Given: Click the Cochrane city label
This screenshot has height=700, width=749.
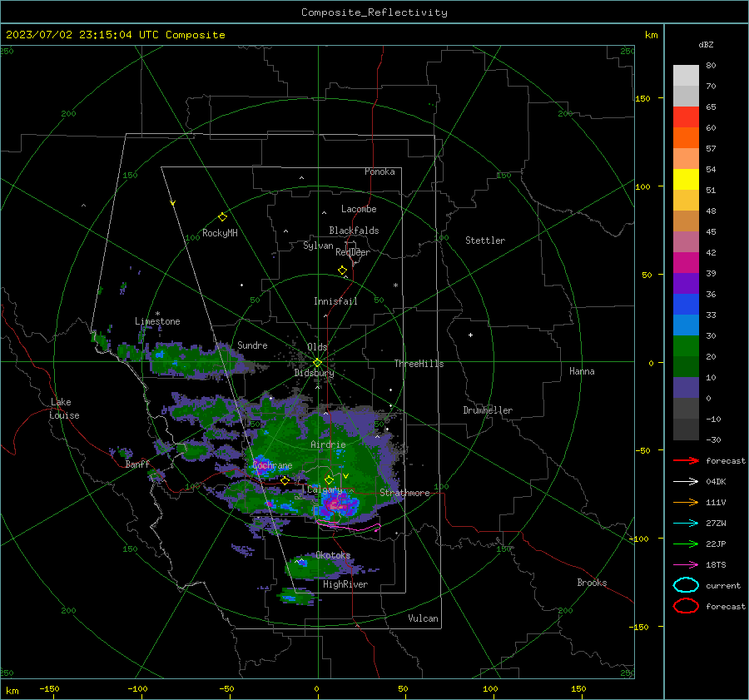Looking at the screenshot, I should [x=272, y=465].
